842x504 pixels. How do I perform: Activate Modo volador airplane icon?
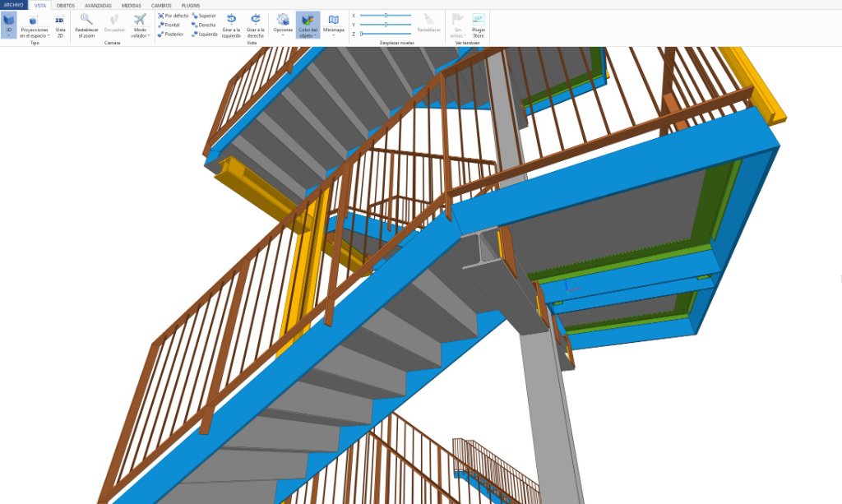(140, 20)
